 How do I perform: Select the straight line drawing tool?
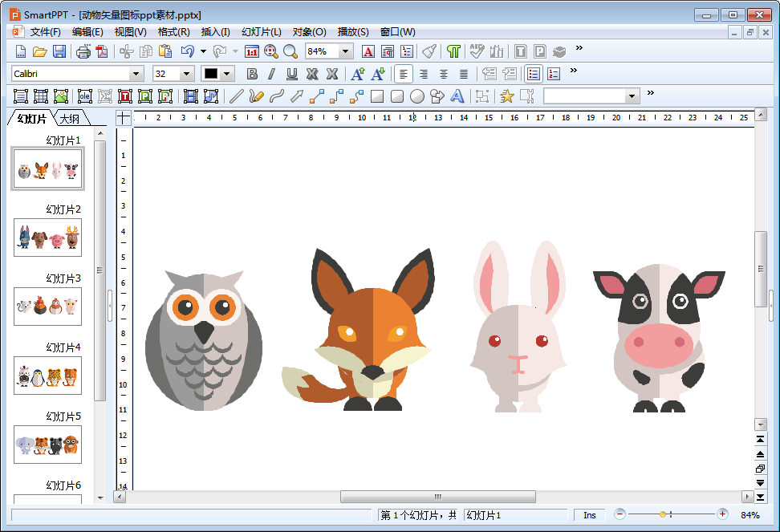pos(236,96)
